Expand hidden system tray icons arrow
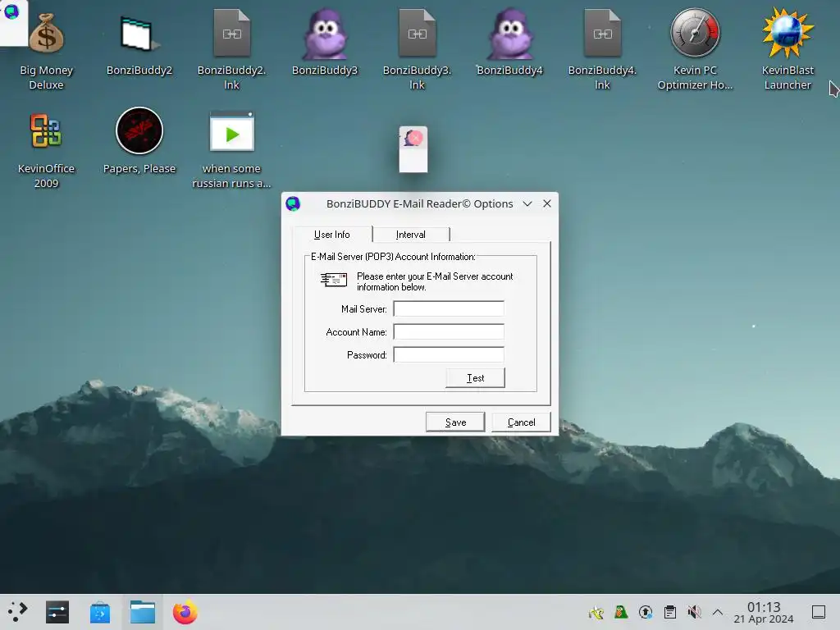Screen dimensions: 840x630 coord(718,612)
